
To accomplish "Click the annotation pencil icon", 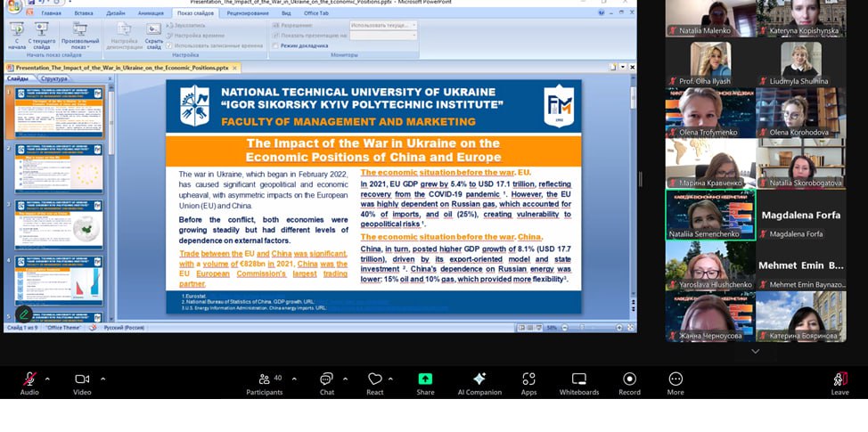I will tap(24, 314).
